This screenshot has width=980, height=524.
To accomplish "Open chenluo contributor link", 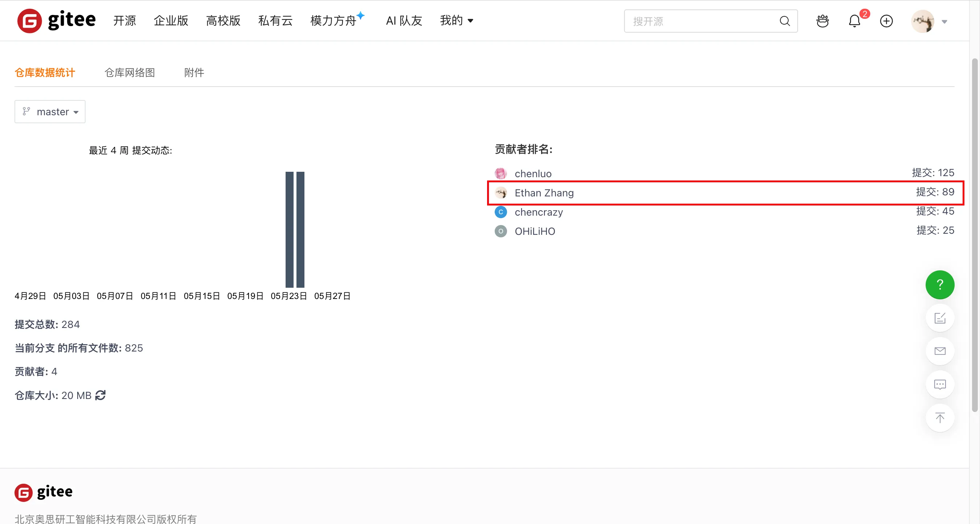I will [x=533, y=174].
